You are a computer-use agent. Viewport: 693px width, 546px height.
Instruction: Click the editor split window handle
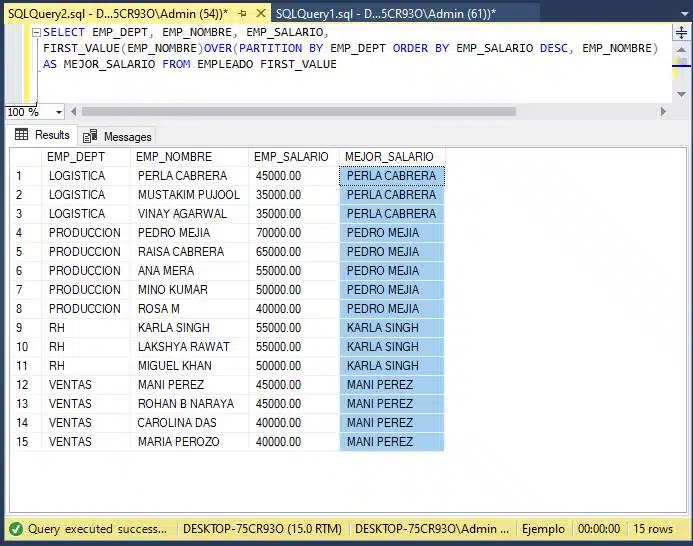point(681,32)
